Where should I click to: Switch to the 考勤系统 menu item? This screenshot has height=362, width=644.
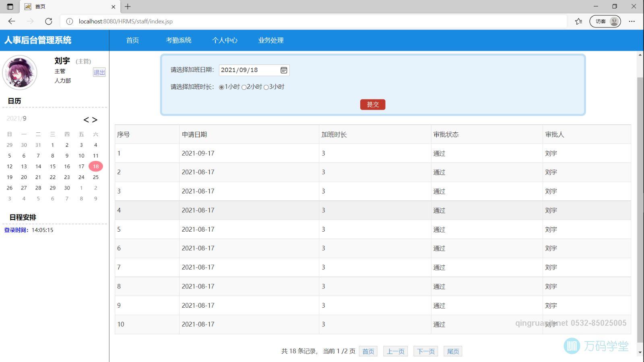click(x=178, y=40)
